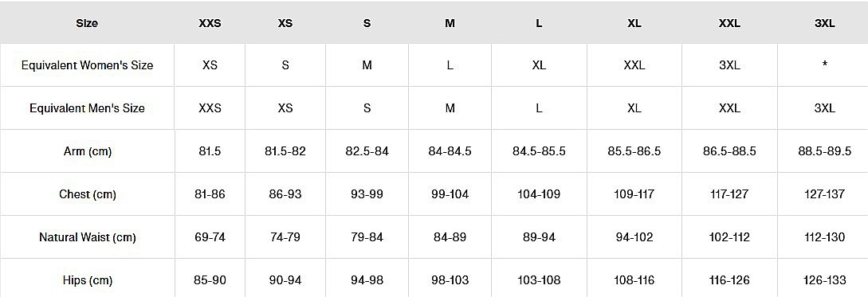Image resolution: width=868 pixels, height=297 pixels.
Task: Select the 3XL size header
Action: [824, 24]
